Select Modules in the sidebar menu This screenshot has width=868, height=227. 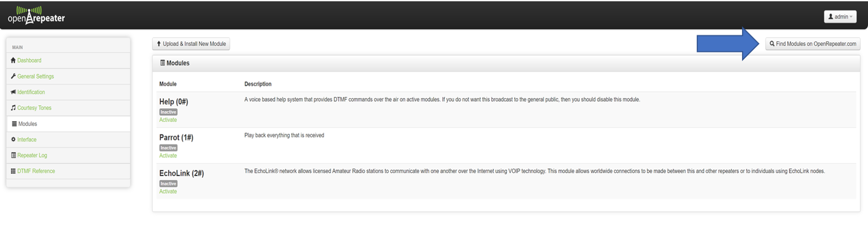(68, 124)
